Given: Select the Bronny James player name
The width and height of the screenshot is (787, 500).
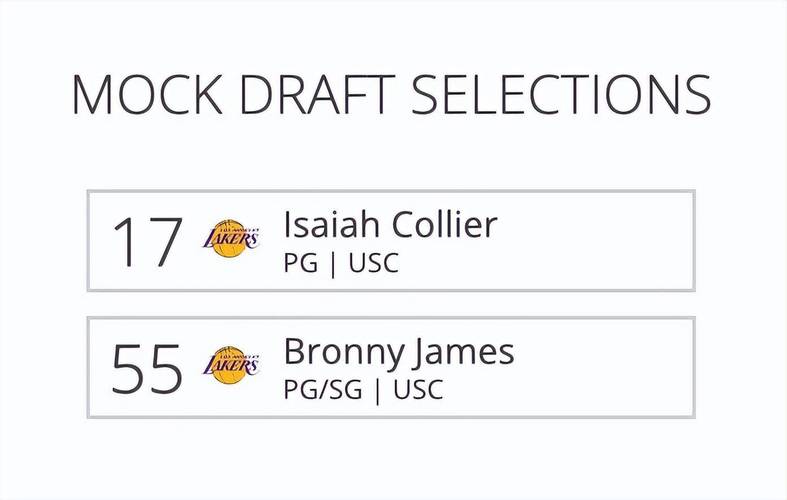Looking at the screenshot, I should 399,352.
